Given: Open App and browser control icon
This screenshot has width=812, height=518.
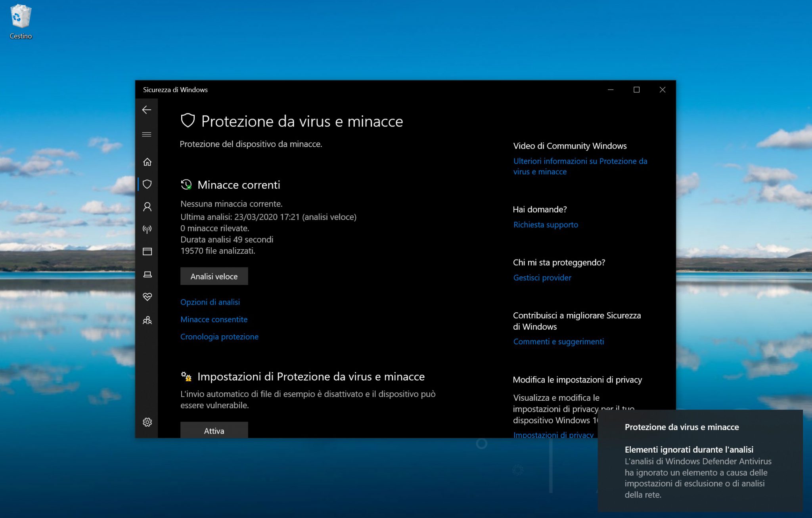Looking at the screenshot, I should (x=147, y=252).
